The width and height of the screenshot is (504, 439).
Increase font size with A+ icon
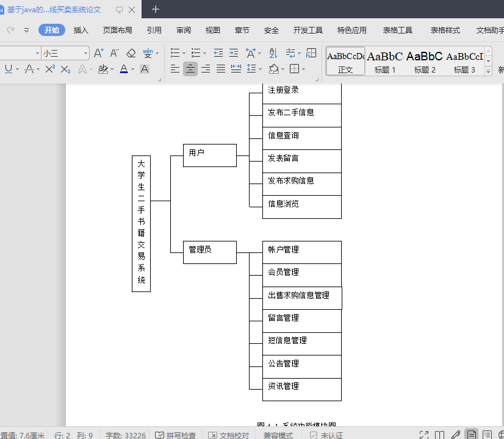tap(99, 53)
